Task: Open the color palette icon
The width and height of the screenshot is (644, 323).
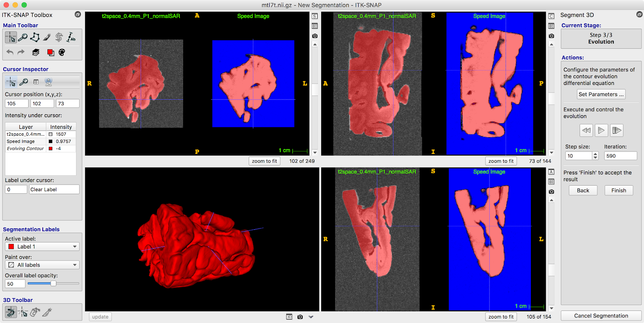Action: pos(62,52)
